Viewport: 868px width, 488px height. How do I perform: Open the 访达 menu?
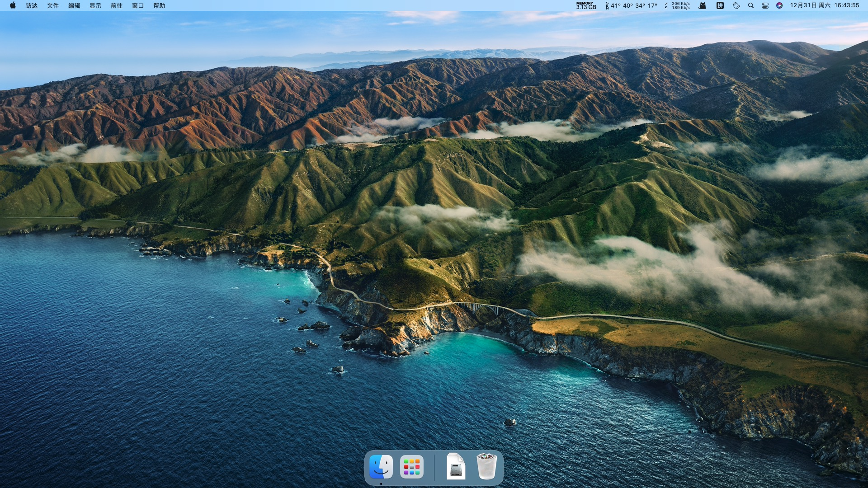32,5
